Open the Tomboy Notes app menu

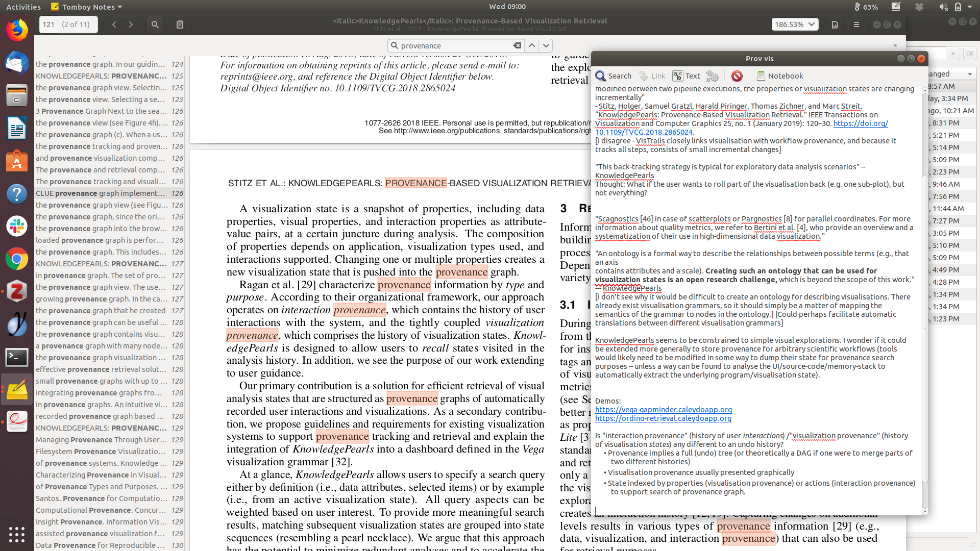click(x=87, y=7)
